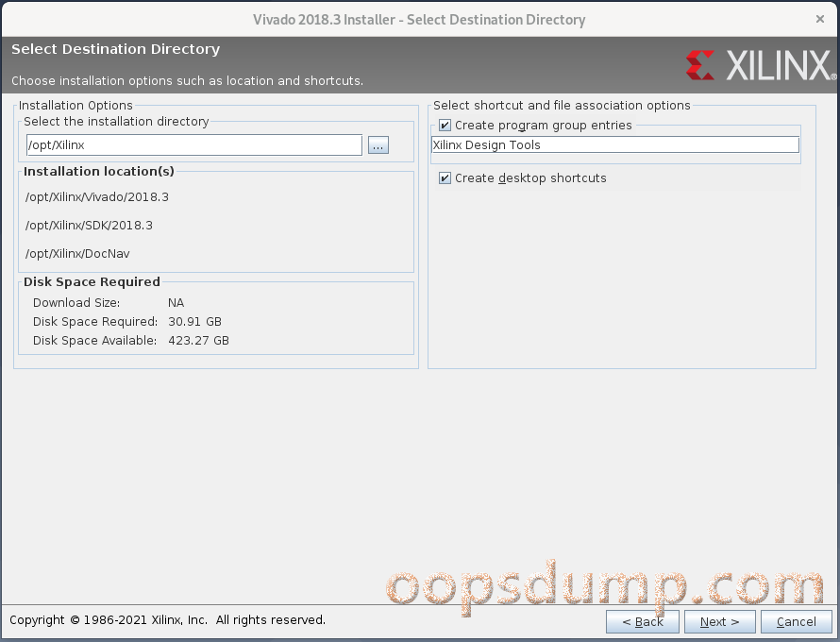Image resolution: width=840 pixels, height=642 pixels.
Task: Select the /opt/Xilinx/SDK/2018.3 location text
Action: (89, 226)
